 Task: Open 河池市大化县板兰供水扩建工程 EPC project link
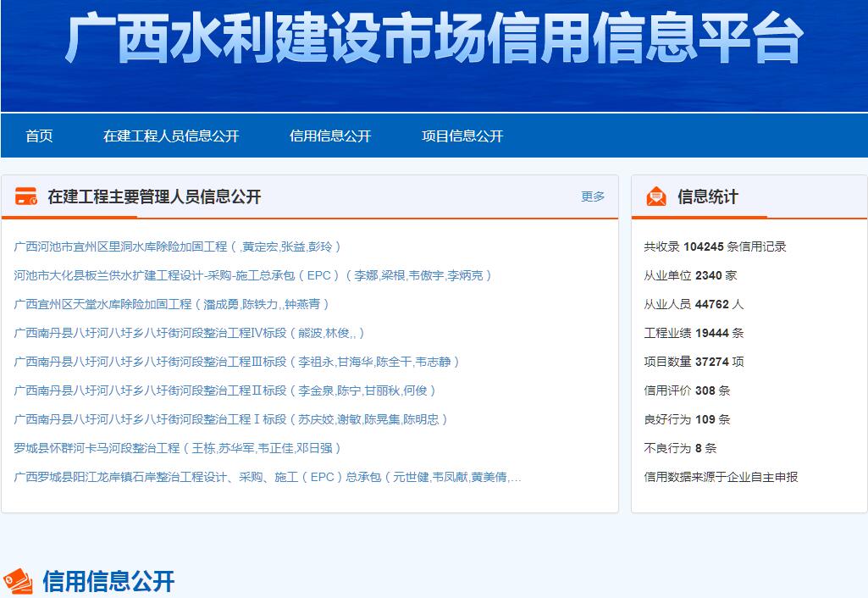point(252,275)
